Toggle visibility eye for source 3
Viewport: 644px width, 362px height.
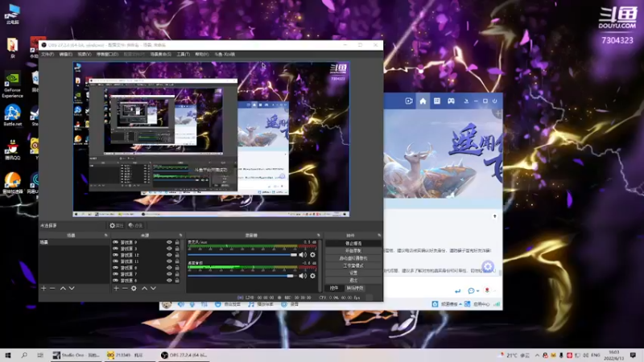[169, 249]
